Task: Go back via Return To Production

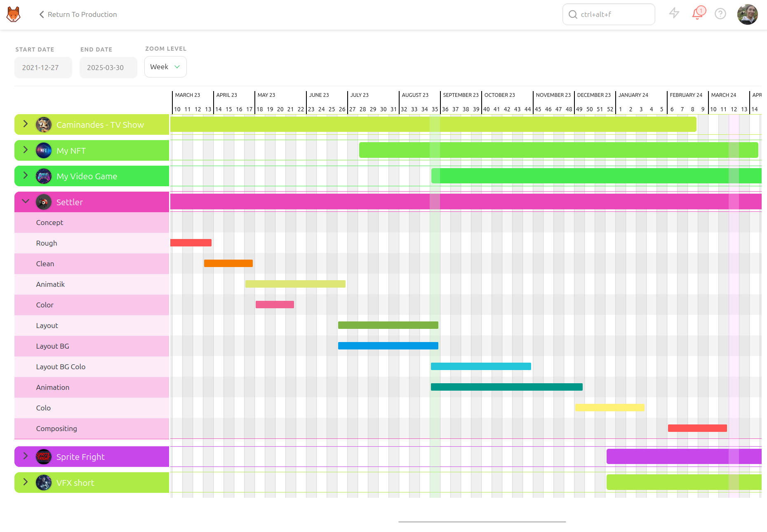Action: tap(78, 14)
